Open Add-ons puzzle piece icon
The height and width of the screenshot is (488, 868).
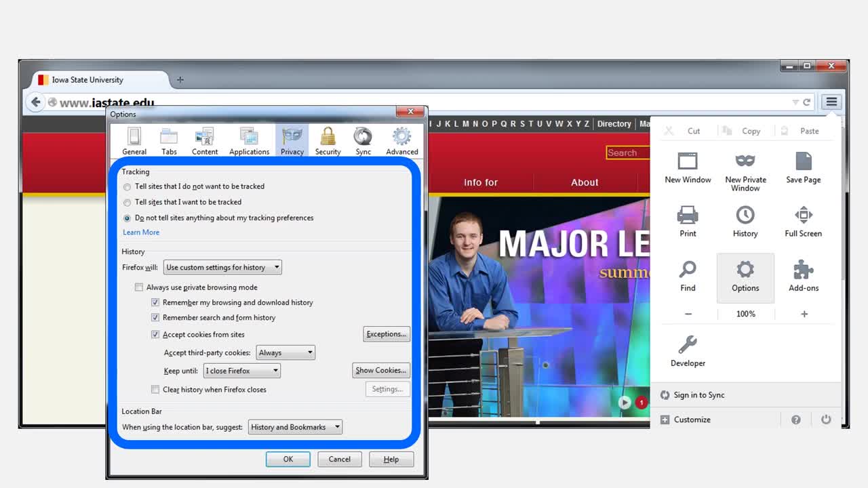(x=804, y=277)
